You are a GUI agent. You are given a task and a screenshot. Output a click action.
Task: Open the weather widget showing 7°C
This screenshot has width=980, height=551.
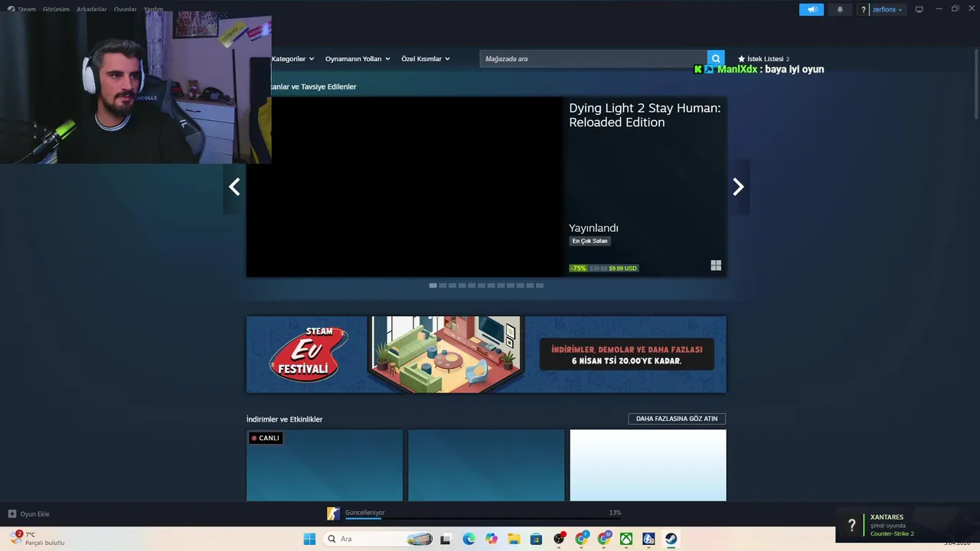pyautogui.click(x=37, y=539)
